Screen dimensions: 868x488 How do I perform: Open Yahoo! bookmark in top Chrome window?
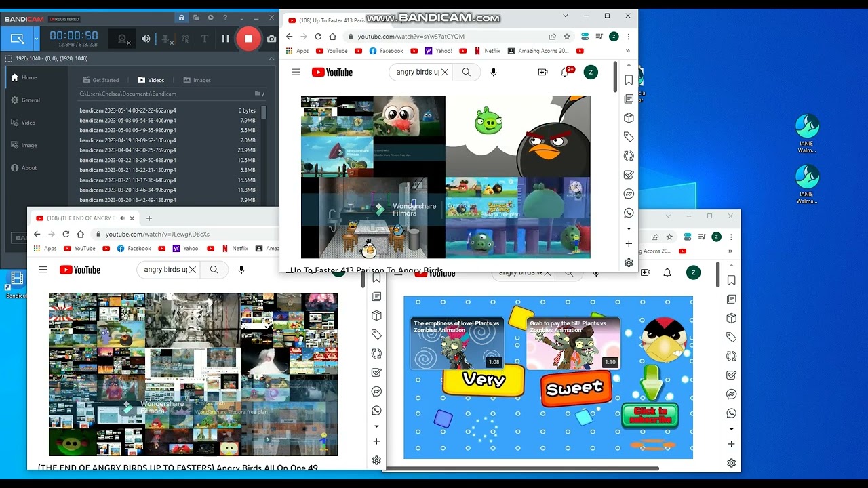tap(438, 51)
